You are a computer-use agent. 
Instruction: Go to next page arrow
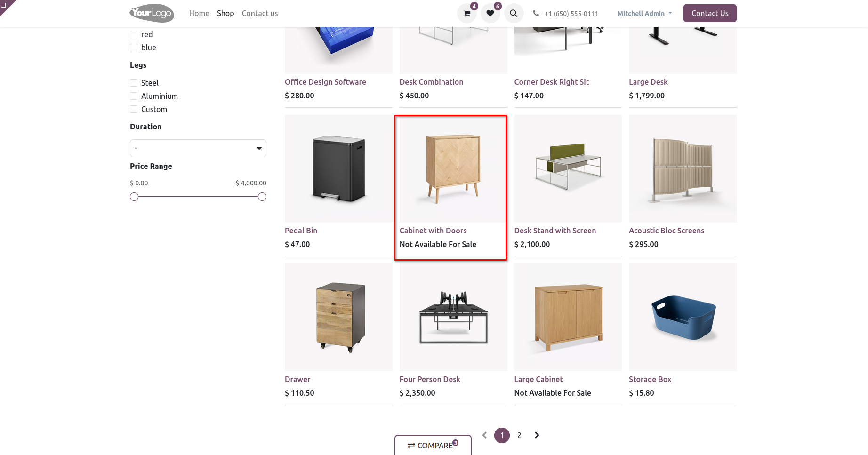pyautogui.click(x=537, y=435)
